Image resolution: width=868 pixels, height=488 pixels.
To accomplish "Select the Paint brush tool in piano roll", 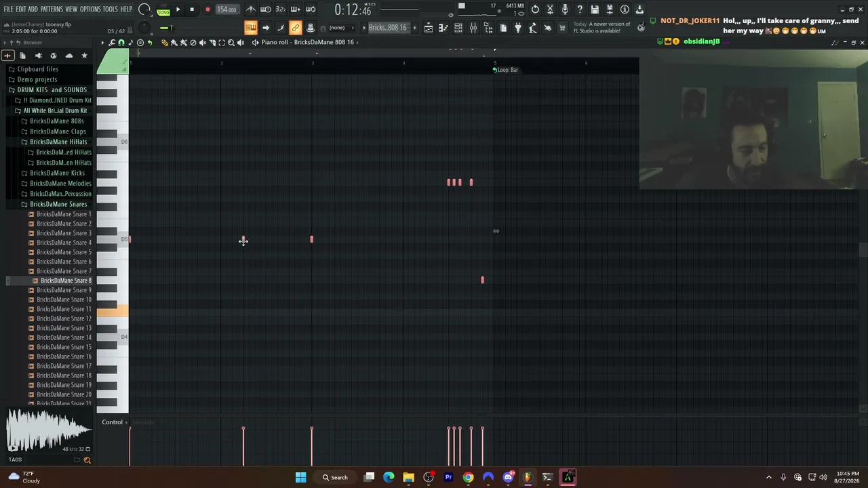I will pyautogui.click(x=174, y=43).
